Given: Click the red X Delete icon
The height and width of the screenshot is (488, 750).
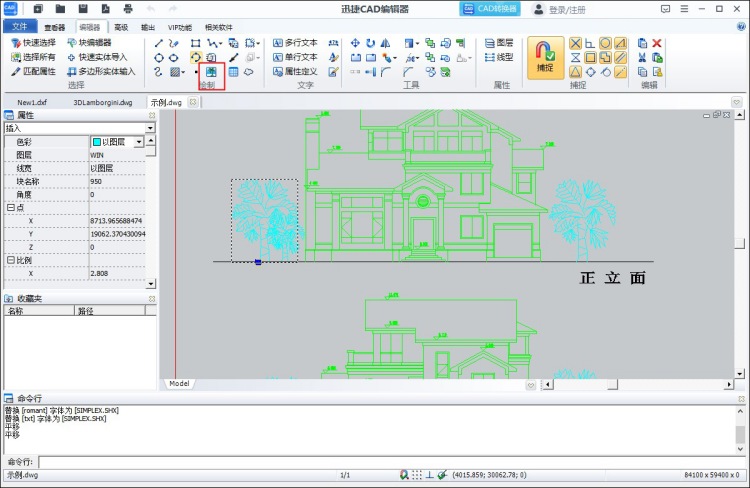Looking at the screenshot, I should pos(657,44).
